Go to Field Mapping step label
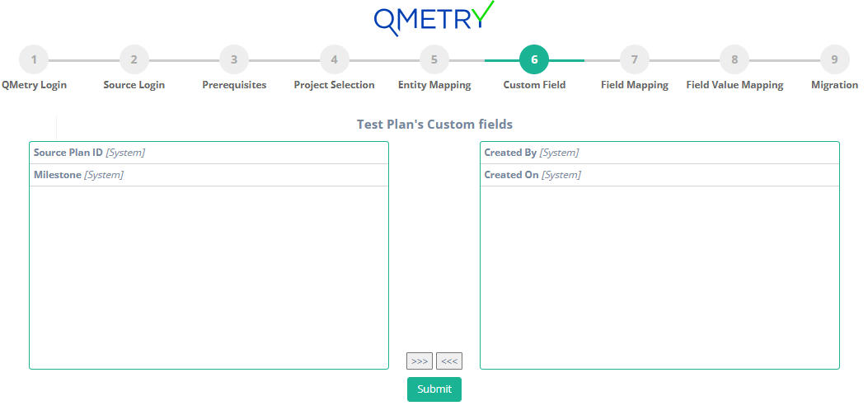The height and width of the screenshot is (415, 868). click(635, 85)
